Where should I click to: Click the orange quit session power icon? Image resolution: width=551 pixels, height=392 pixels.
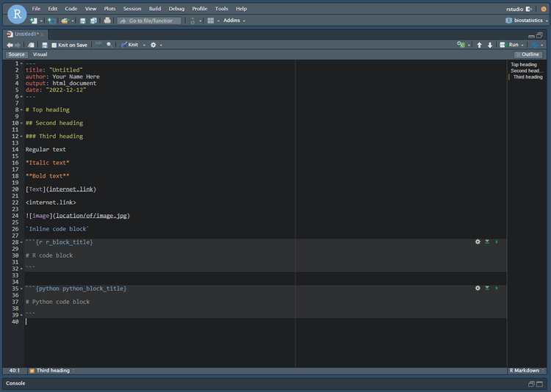tap(543, 9)
